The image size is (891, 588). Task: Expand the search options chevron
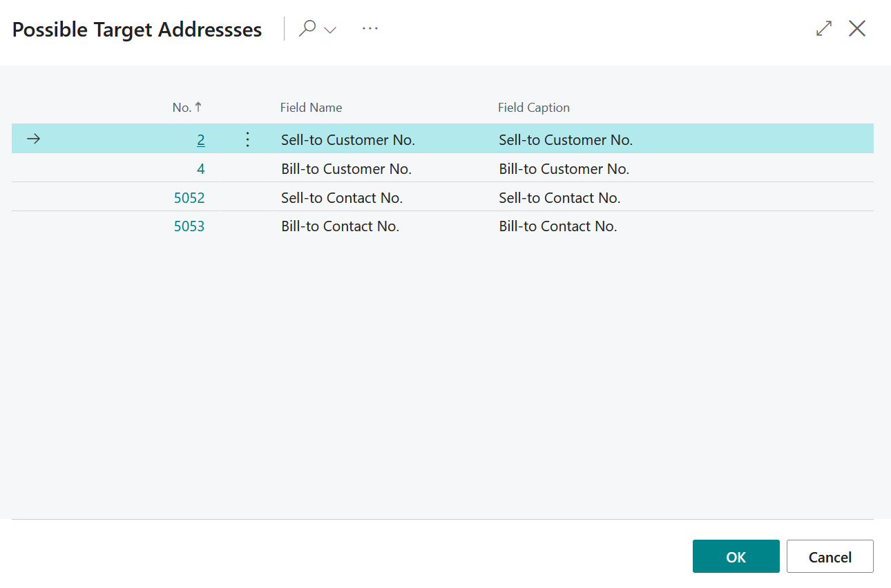click(x=330, y=30)
